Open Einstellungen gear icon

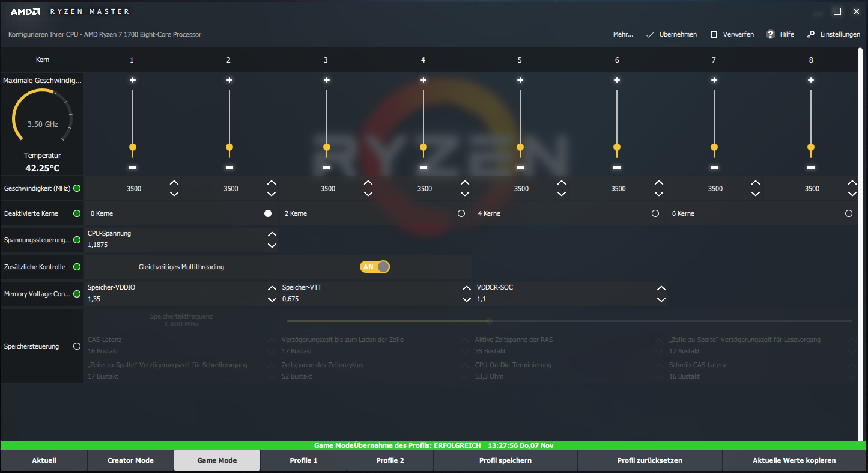click(811, 34)
